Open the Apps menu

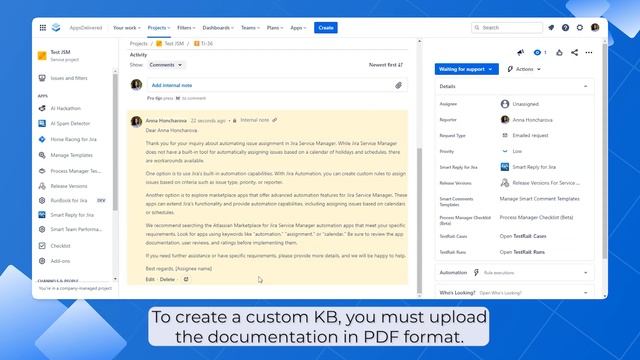tap(298, 28)
